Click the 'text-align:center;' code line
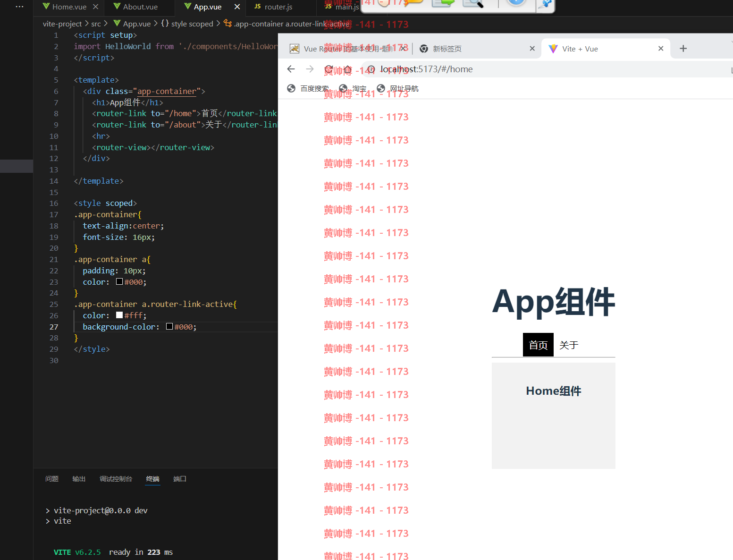733x560 pixels. click(123, 226)
